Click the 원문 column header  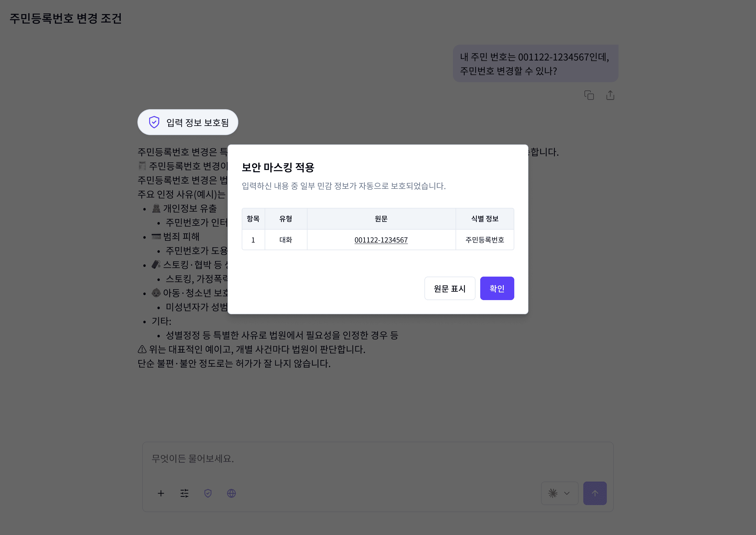click(x=381, y=219)
